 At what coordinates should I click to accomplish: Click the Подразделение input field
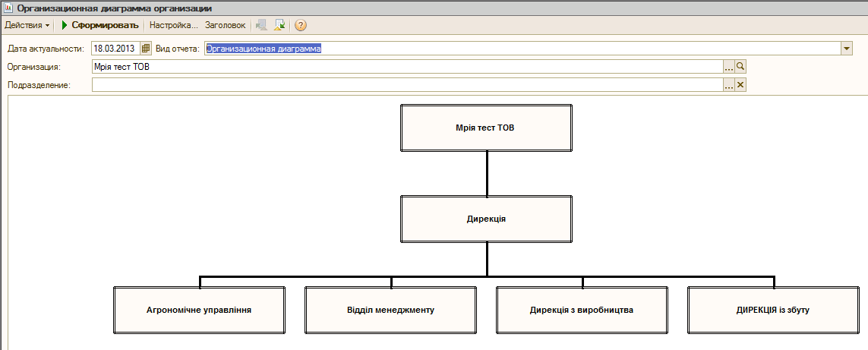pyautogui.click(x=408, y=85)
